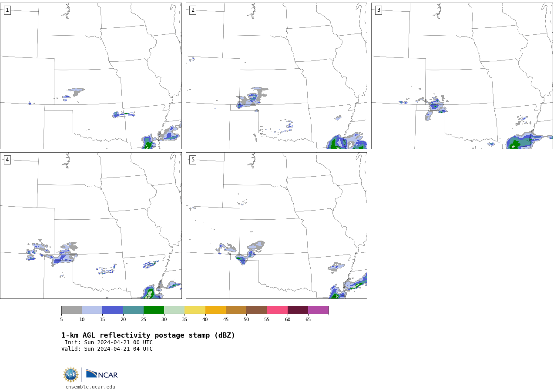Click the orange 40-45 dBZ swatch
The width and height of the screenshot is (557, 392).
[215, 310]
